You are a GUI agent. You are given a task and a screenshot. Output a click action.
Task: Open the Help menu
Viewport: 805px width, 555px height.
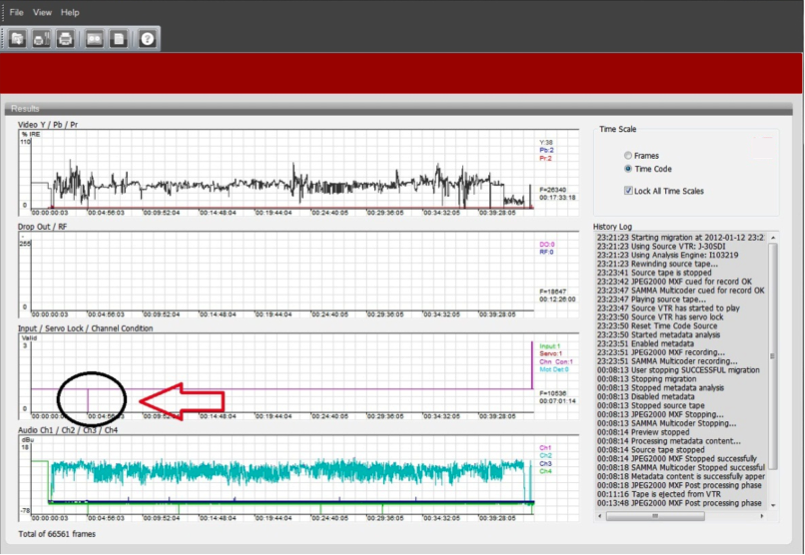(70, 12)
